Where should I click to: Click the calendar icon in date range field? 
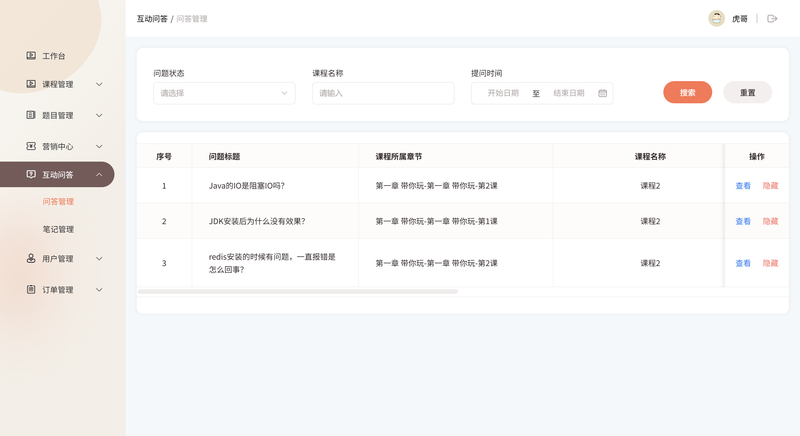click(602, 93)
